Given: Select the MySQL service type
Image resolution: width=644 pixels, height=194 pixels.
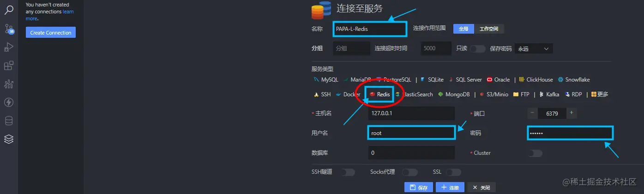Looking at the screenshot, I should pyautogui.click(x=326, y=80).
